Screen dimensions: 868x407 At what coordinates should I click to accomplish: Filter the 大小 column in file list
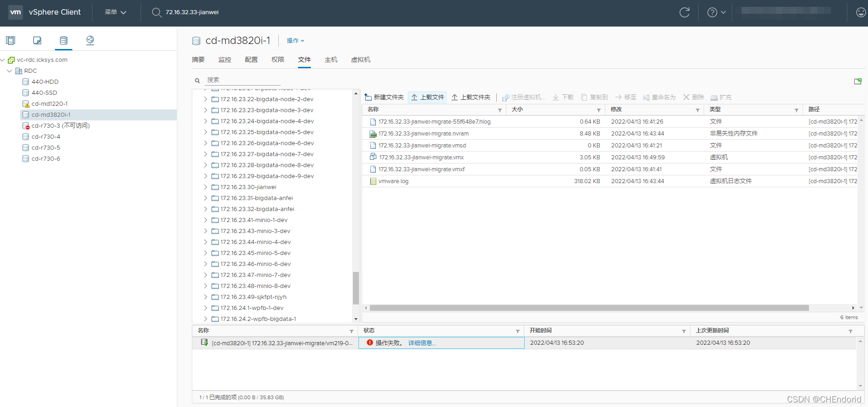(599, 110)
